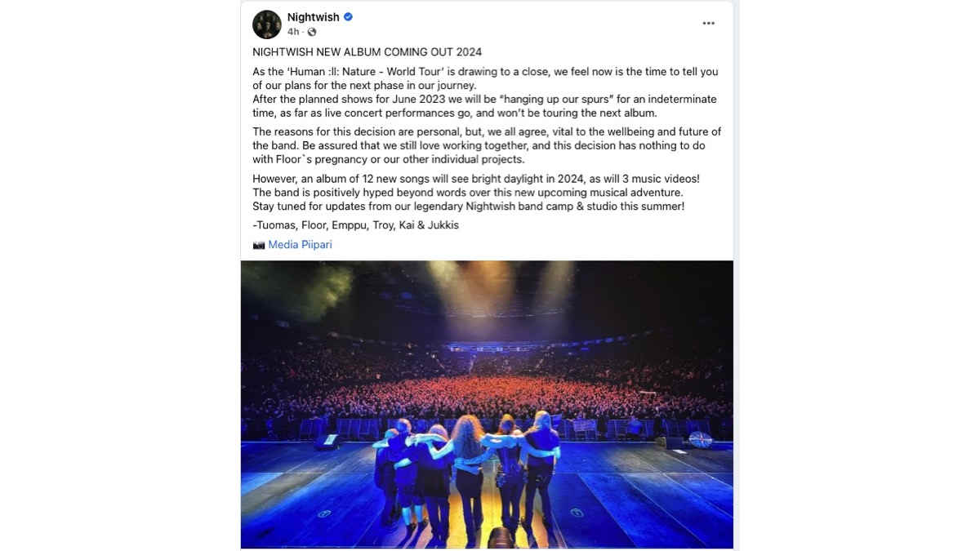Click the 'NIGHTWISH NEW ALBUM COMING OUT 2024' headline
Screen dimensions: 980x551
click(x=367, y=52)
